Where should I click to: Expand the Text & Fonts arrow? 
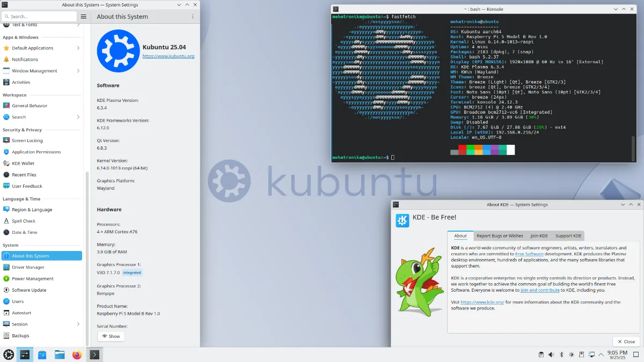pos(78,25)
